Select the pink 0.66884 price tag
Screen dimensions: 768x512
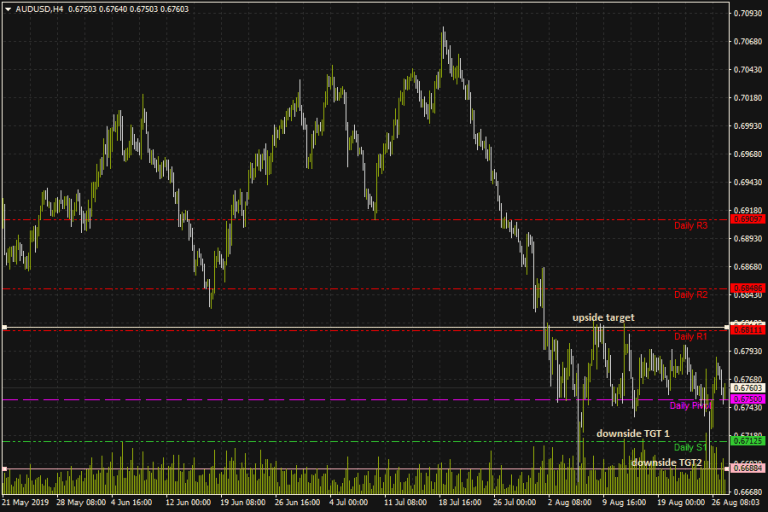tap(748, 468)
